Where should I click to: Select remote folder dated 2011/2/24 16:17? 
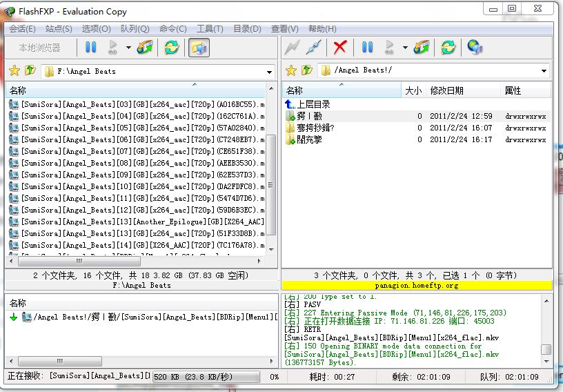point(417,139)
